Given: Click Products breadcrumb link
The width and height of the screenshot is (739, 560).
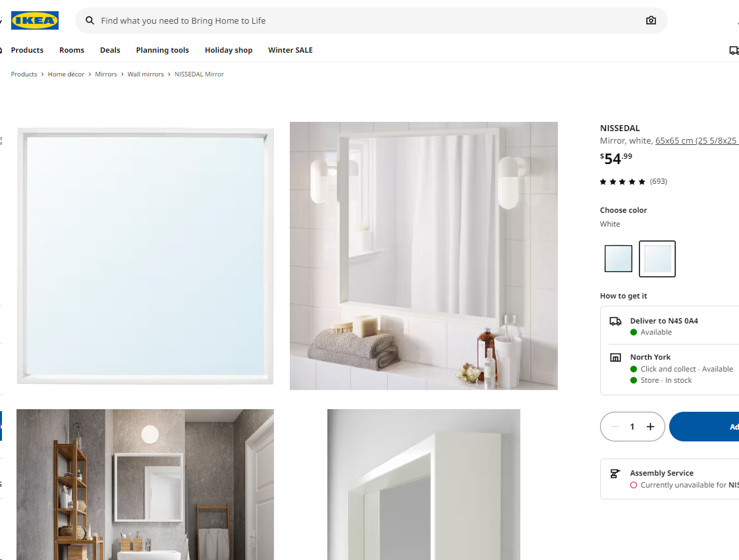Looking at the screenshot, I should [24, 74].
